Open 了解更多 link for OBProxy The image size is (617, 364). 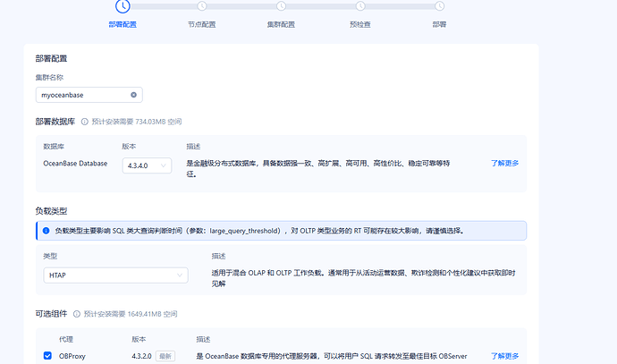click(x=505, y=356)
